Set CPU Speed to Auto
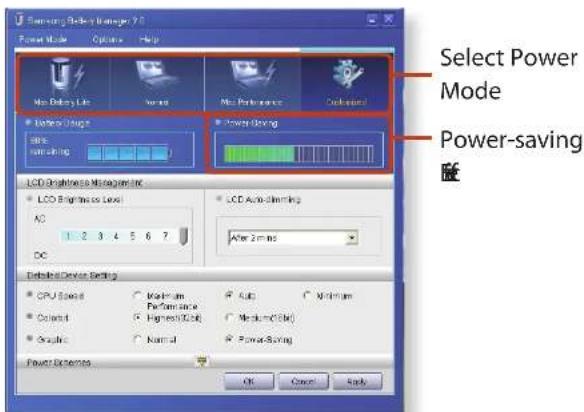 tap(229, 296)
